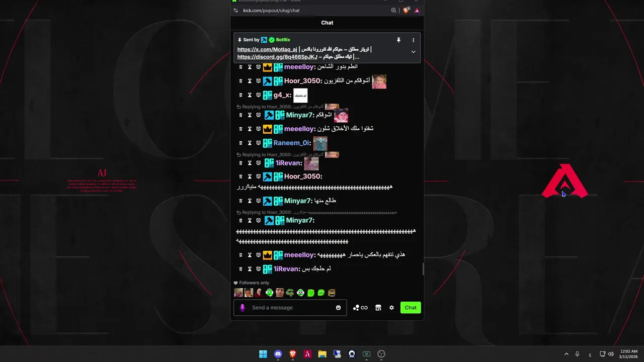Click shield icon on 1iRevan's 'لم حلجك بس' row

click(259, 269)
